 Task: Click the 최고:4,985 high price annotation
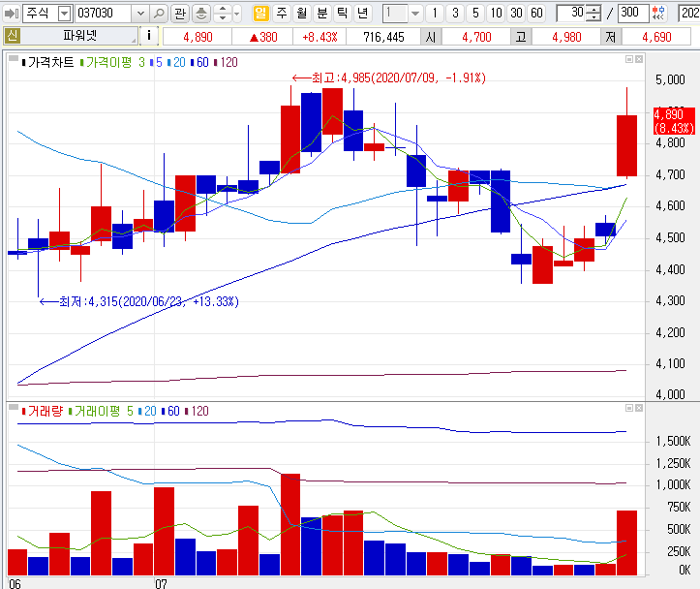[x=389, y=78]
